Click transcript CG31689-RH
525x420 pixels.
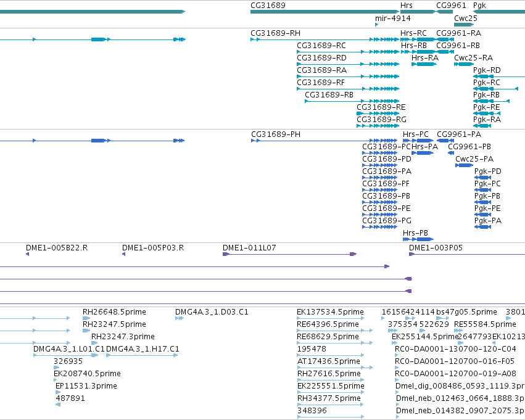pos(325,39)
